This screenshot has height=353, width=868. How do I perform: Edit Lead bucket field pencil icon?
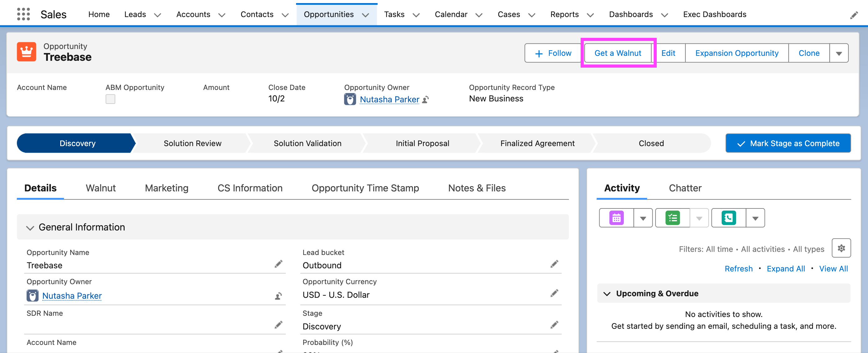554,264
